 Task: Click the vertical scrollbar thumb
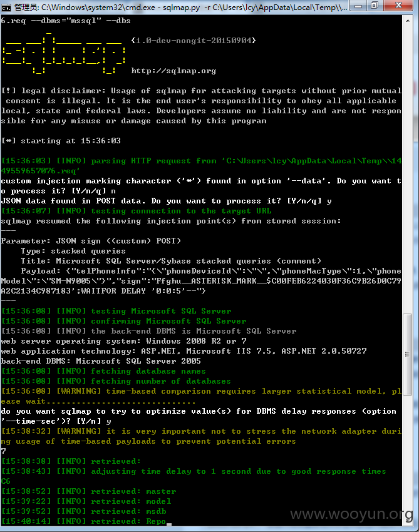[x=408, y=354]
